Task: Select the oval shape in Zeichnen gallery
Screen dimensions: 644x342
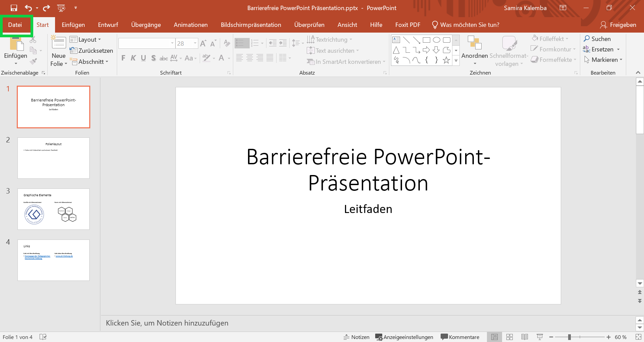Action: click(x=436, y=40)
